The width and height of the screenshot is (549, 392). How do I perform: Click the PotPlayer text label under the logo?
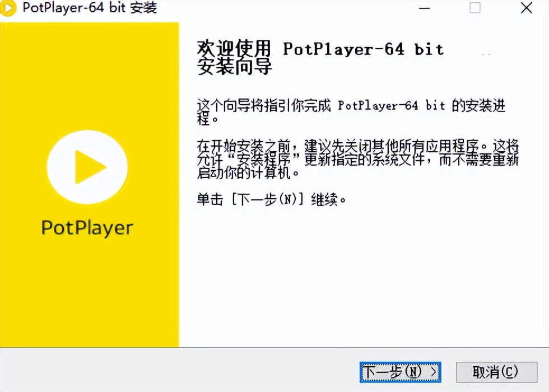point(87,227)
